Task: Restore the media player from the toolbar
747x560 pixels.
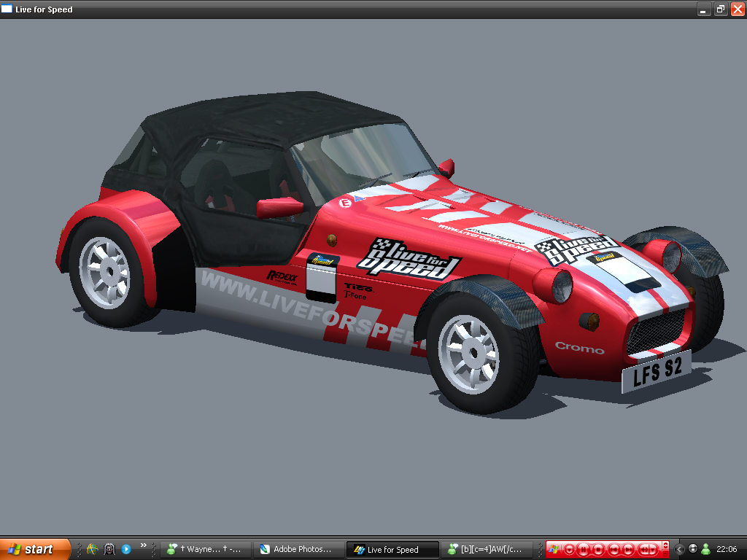Action: pos(665,554)
